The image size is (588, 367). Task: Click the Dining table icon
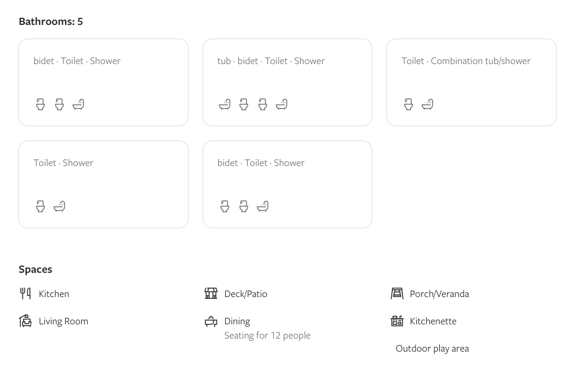click(211, 321)
